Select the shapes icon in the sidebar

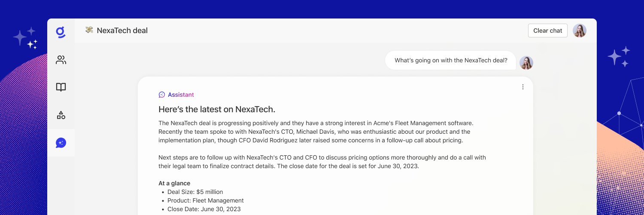pyautogui.click(x=61, y=115)
